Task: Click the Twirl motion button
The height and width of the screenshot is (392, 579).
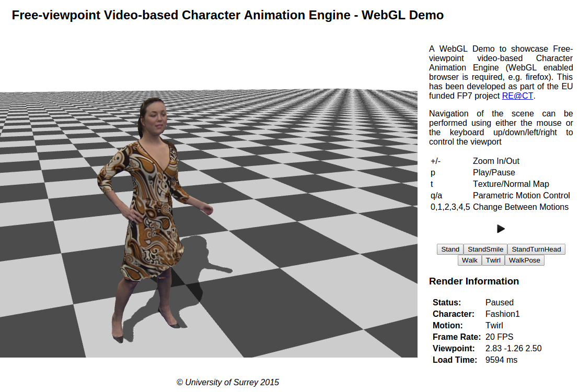Action: coord(493,260)
